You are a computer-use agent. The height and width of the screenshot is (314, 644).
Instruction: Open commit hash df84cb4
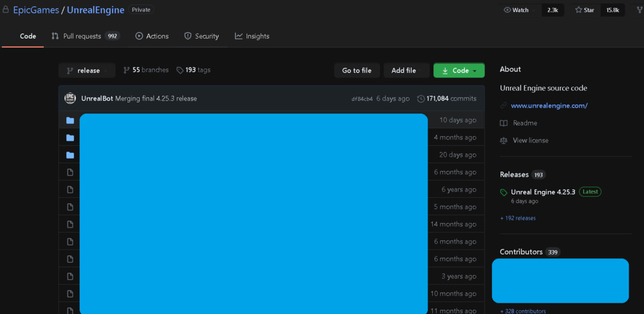(x=362, y=99)
